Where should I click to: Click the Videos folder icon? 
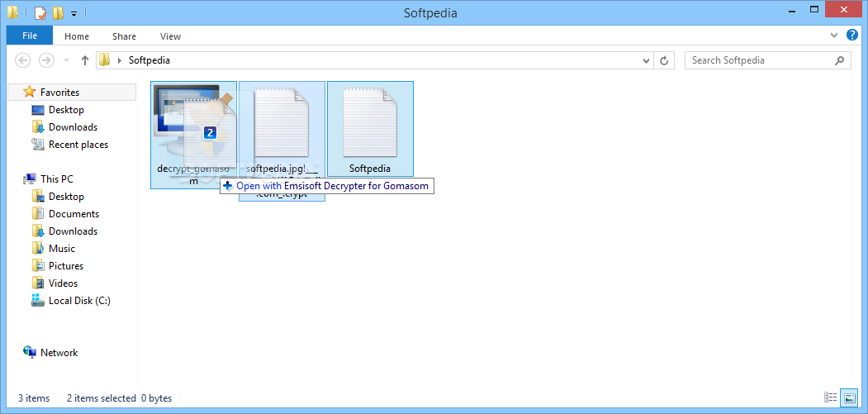(38, 283)
